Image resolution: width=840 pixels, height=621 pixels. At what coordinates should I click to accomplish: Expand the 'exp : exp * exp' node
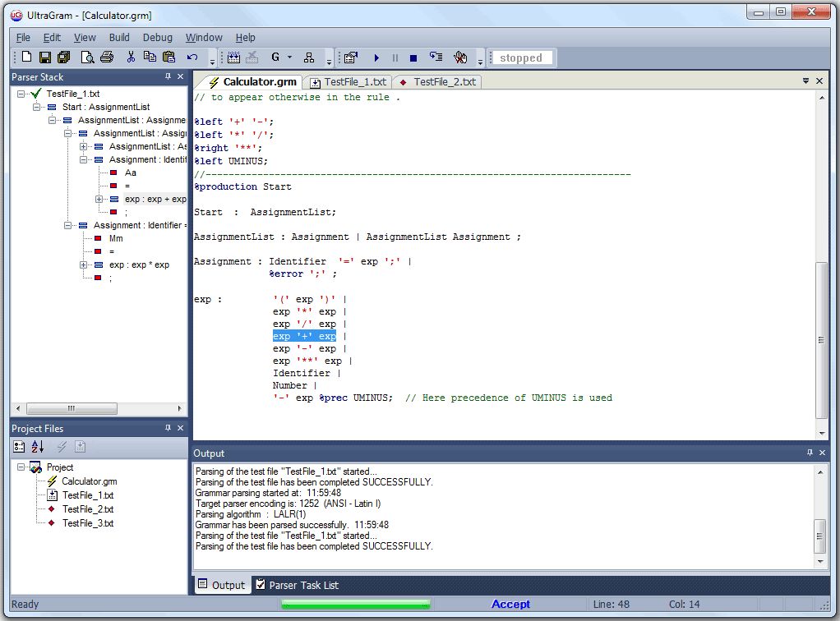(83, 265)
